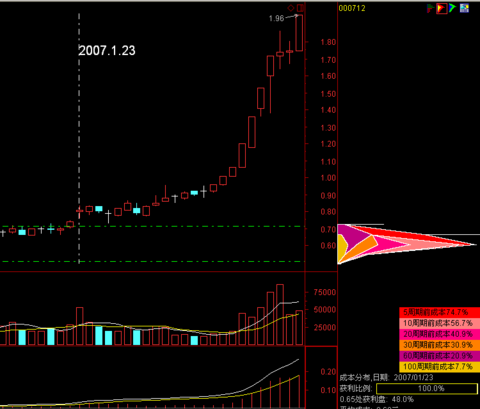Click the red-green flag cost distribution icon

tap(430, 8)
